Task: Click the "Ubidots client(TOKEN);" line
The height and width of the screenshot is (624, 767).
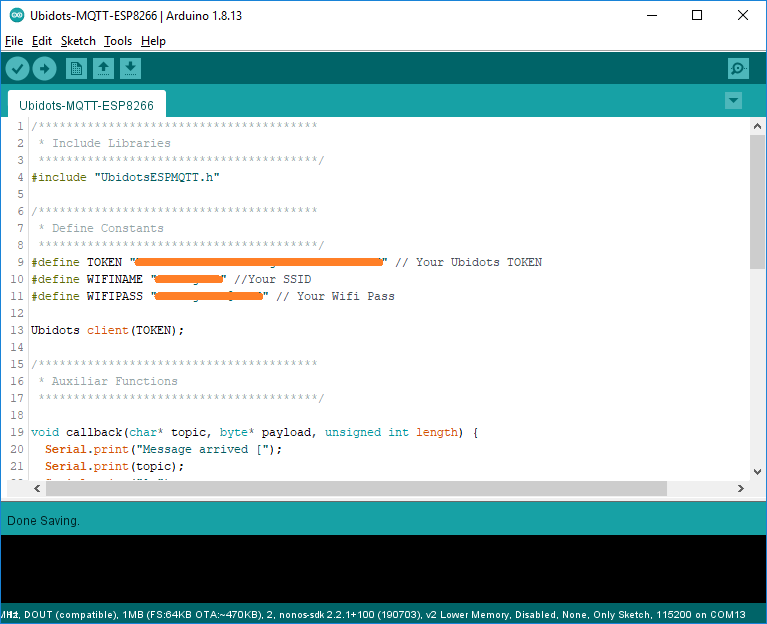Action: (x=108, y=330)
